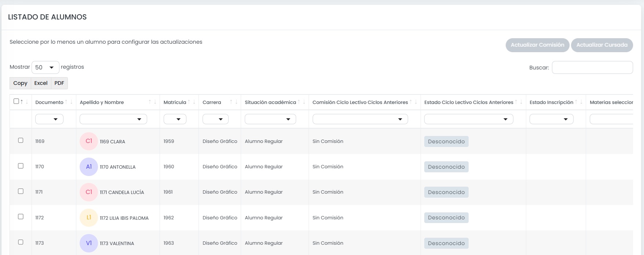Click the Desconocido badge for 1169 CLARA
The width and height of the screenshot is (644, 255).
[446, 141]
